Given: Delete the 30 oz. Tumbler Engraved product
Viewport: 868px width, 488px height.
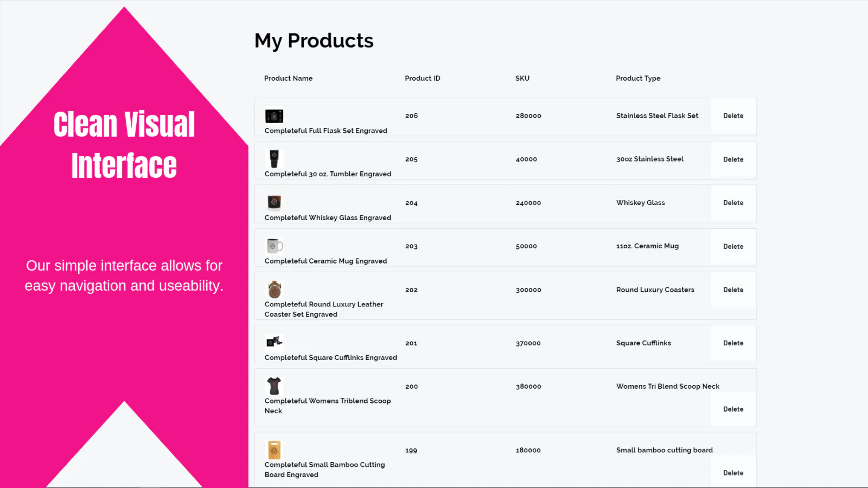Looking at the screenshot, I should [733, 159].
